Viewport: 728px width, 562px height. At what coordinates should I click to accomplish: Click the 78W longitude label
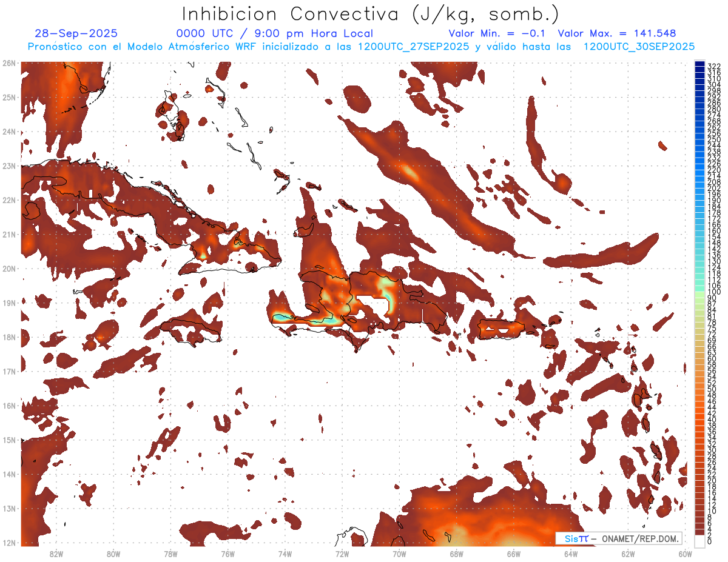click(x=170, y=554)
